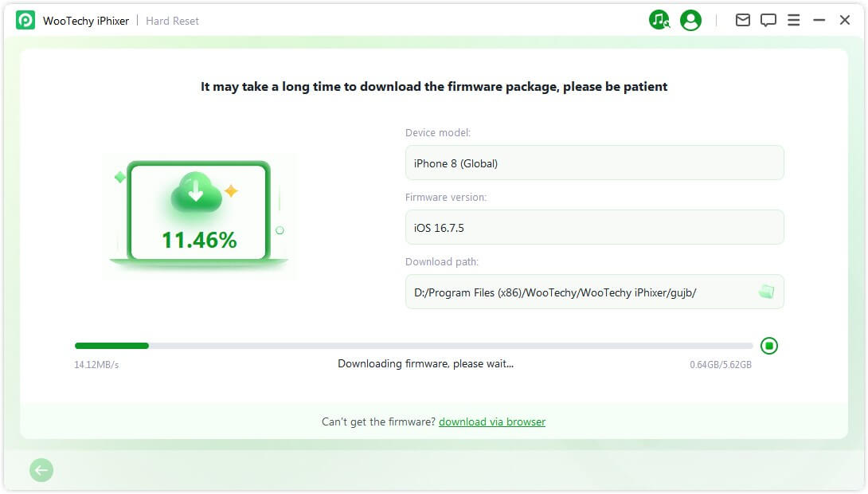Click the "download via browser" link
Image resolution: width=868 pixels, height=494 pixels.
[x=492, y=421]
